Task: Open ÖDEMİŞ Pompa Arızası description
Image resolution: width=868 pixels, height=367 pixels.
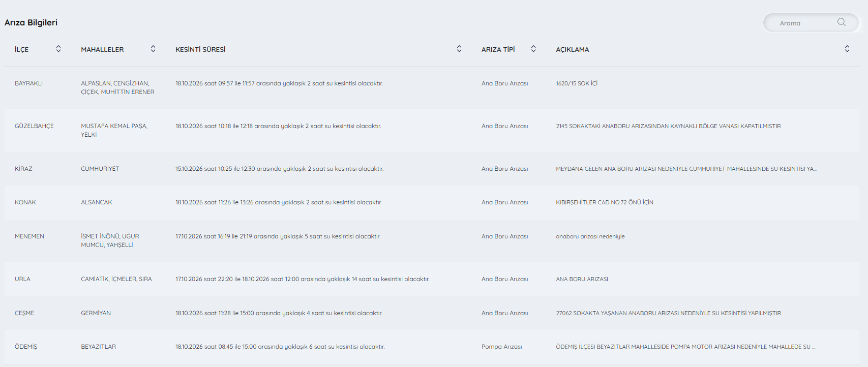Action: pyautogui.click(x=685, y=347)
